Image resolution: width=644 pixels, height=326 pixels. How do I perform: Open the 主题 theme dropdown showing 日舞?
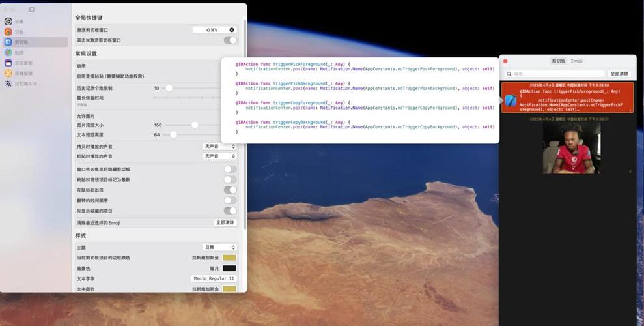[219, 248]
